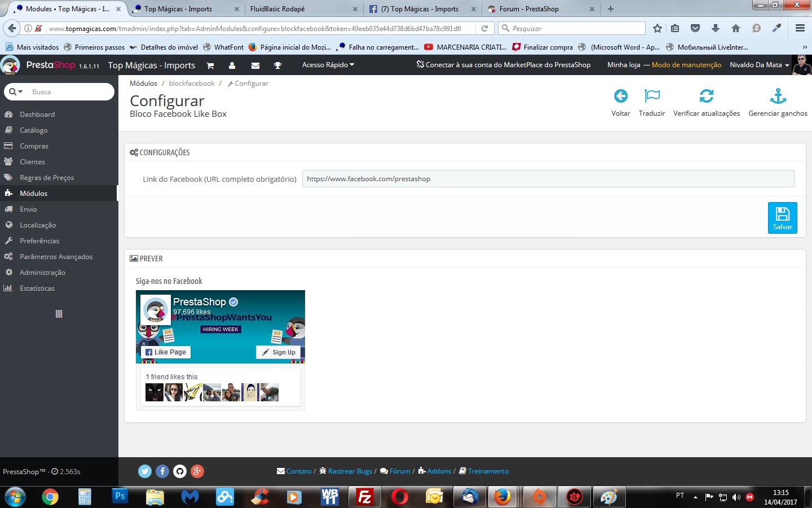
Task: Expand the Acesso Rápido dropdown
Action: tap(328, 65)
